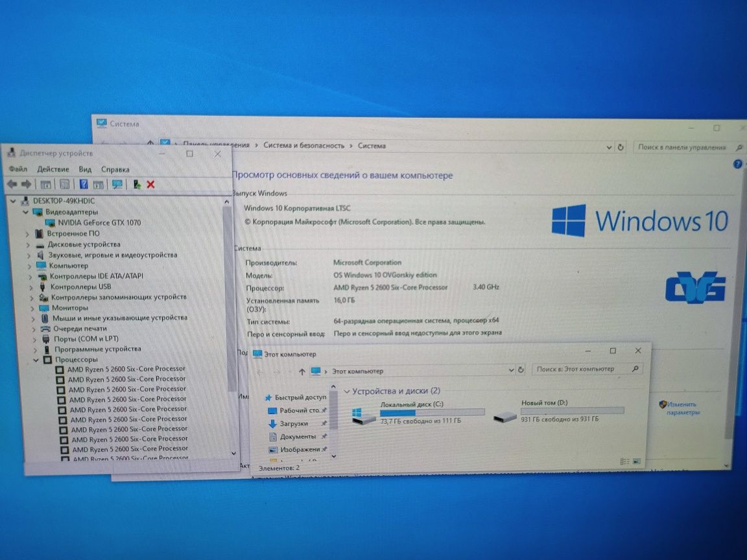This screenshot has height=560, width=747.
Task: Click the Система breadcrumb in address bar
Action: (372, 146)
